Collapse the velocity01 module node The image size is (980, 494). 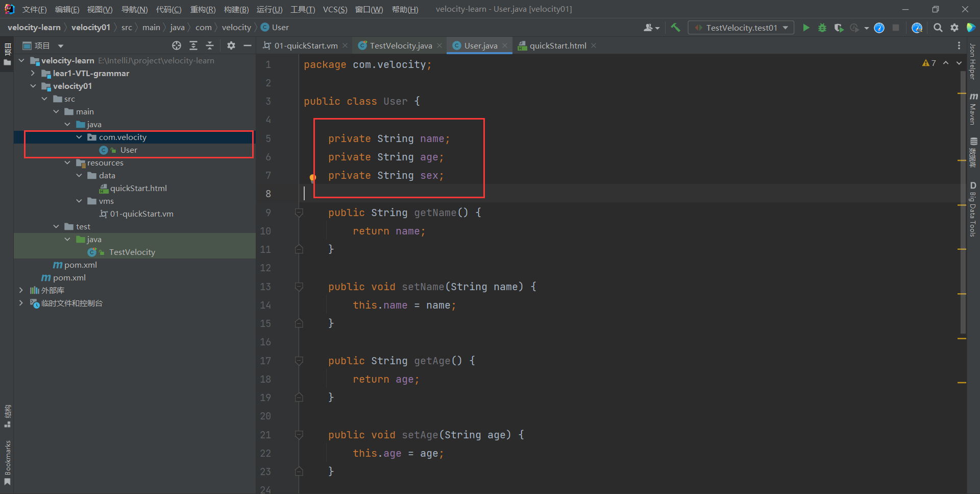pos(33,86)
